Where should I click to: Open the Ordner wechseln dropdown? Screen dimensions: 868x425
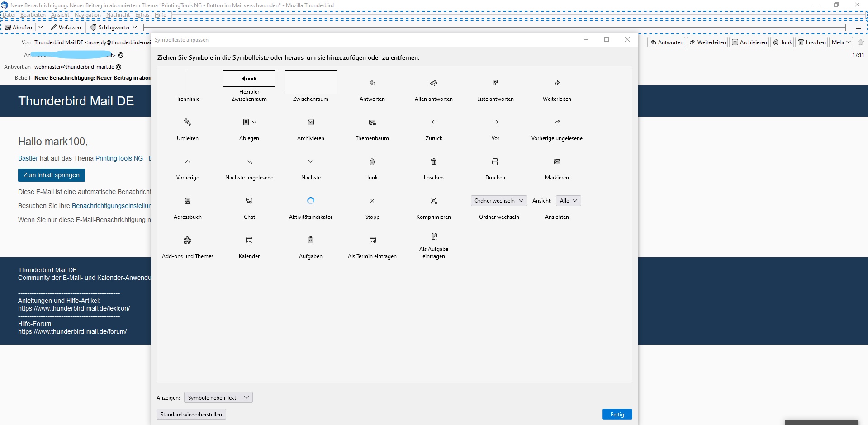click(499, 201)
